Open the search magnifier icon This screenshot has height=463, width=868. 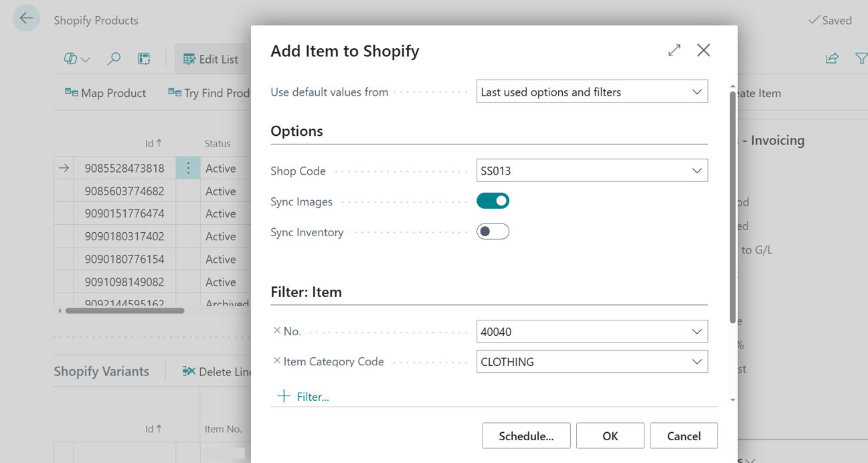(114, 59)
